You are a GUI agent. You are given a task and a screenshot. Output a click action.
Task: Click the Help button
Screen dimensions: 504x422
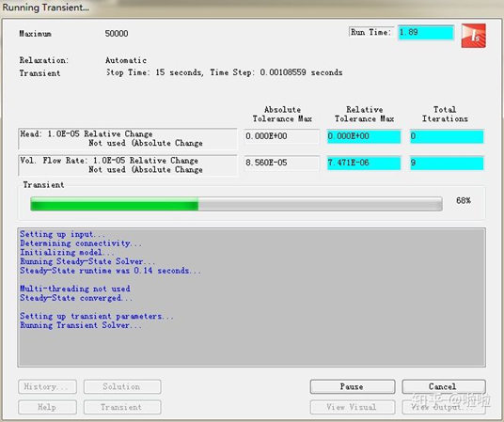pos(48,407)
